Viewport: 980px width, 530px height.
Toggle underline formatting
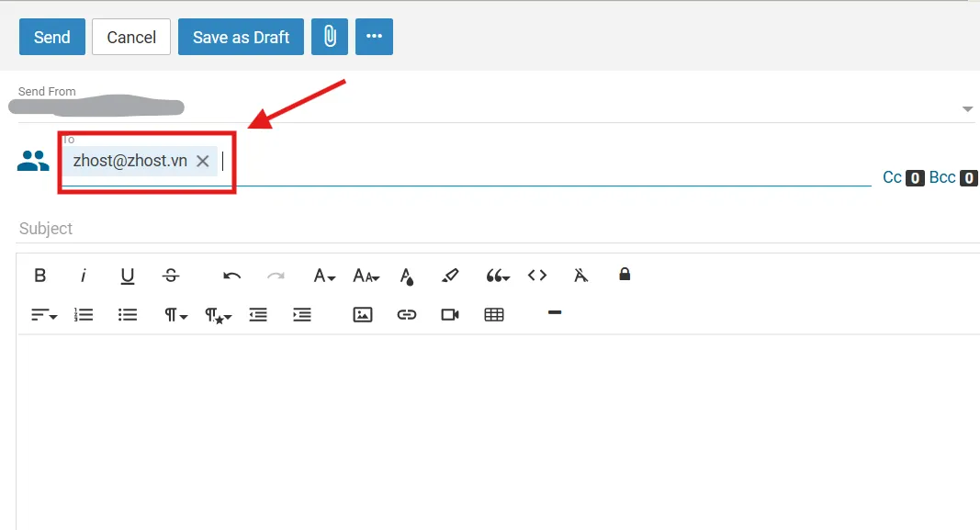pyautogui.click(x=128, y=276)
